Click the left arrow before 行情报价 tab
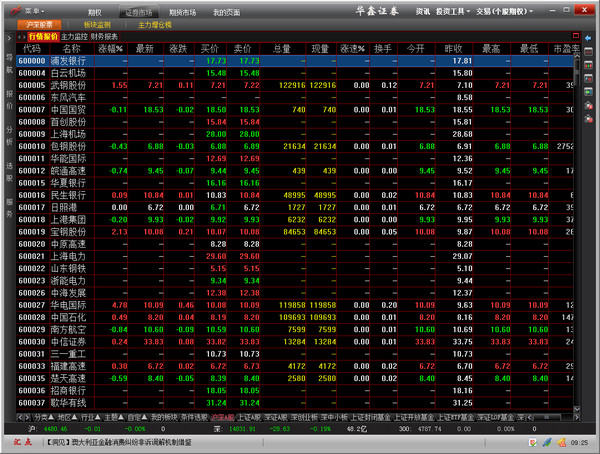This screenshot has height=454, width=600. (x=19, y=37)
